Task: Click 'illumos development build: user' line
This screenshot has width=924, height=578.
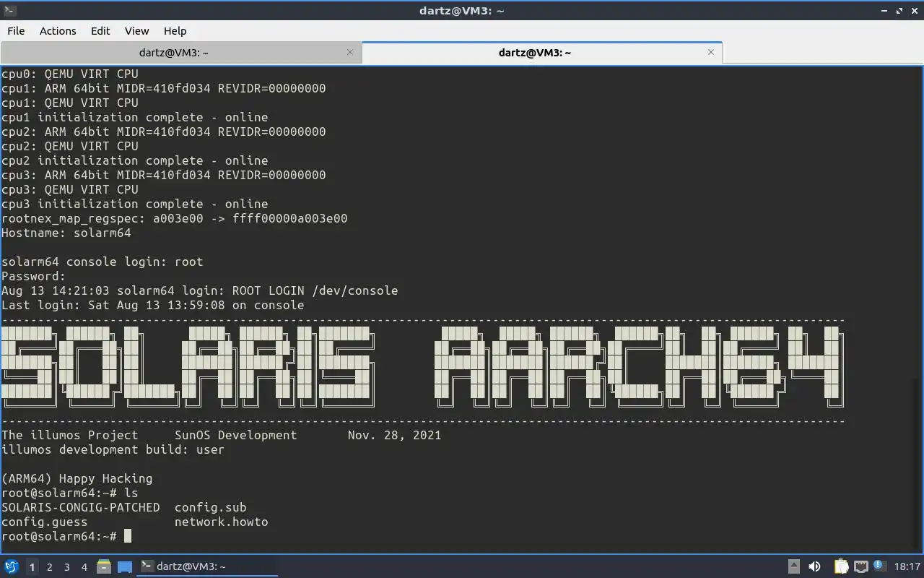Action: coord(113,449)
